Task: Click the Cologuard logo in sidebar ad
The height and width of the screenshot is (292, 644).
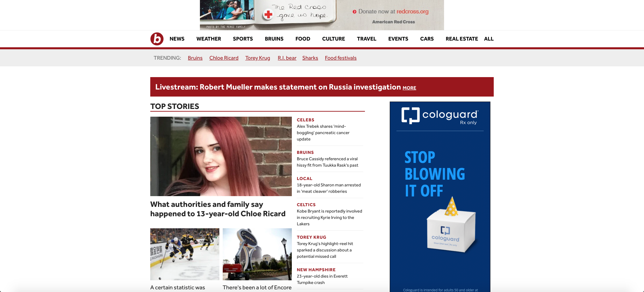Action: tap(440, 116)
